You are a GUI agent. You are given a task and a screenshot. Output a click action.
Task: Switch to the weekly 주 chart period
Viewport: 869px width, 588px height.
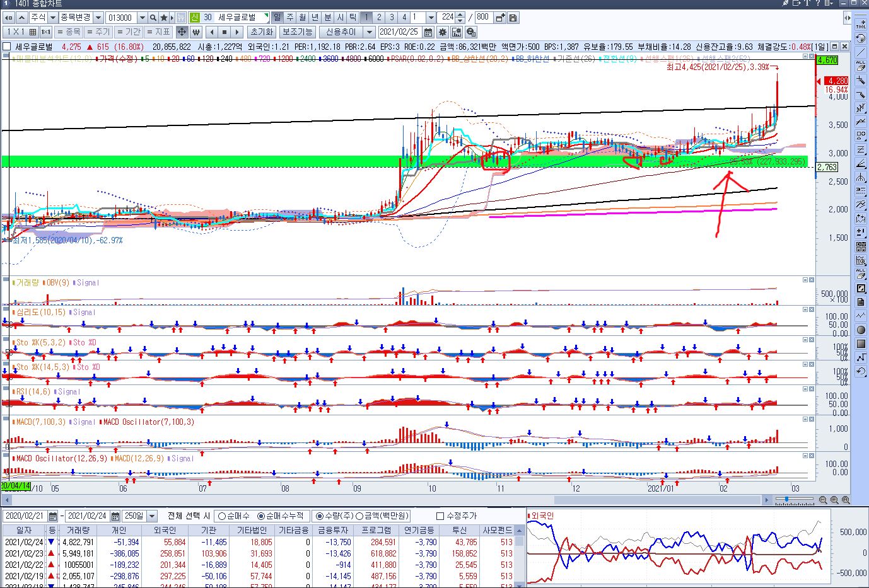[290, 18]
